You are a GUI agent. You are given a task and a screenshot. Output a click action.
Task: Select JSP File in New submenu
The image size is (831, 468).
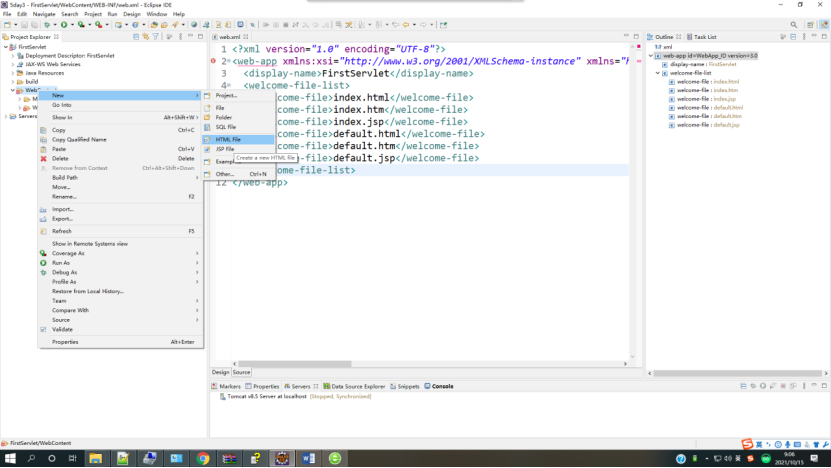tap(238, 149)
